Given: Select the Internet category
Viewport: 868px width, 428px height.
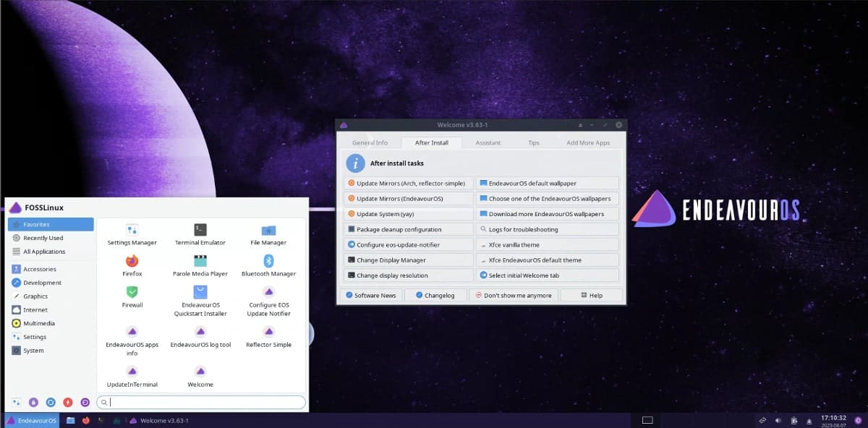Looking at the screenshot, I should click(x=51, y=309).
